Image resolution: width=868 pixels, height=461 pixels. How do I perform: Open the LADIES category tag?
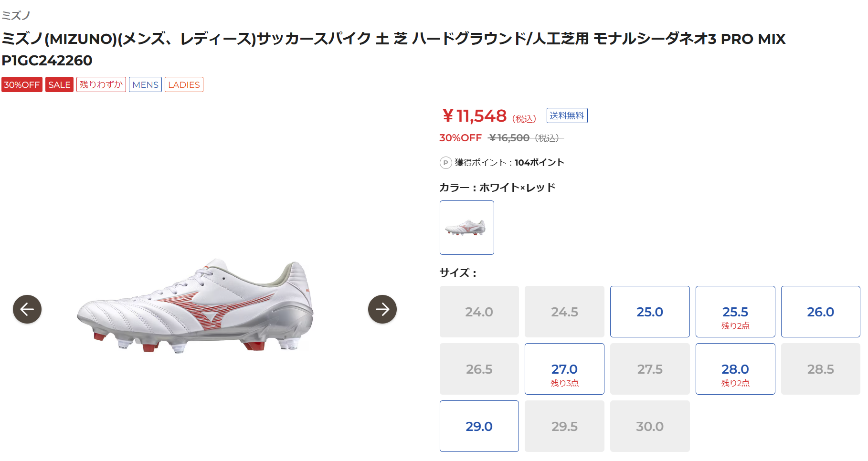tap(184, 84)
